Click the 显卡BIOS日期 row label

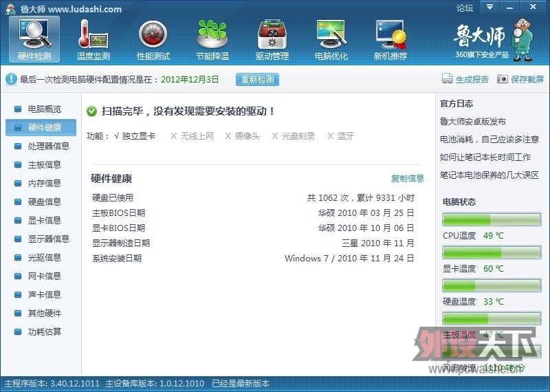pos(118,228)
